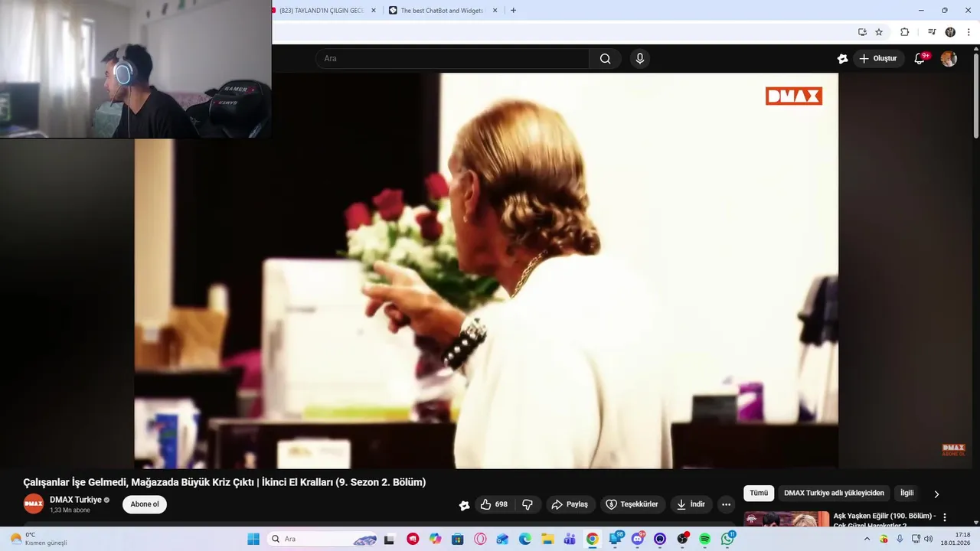Subscribe with the Abone ol button
This screenshot has height=551, width=980.
point(145,504)
